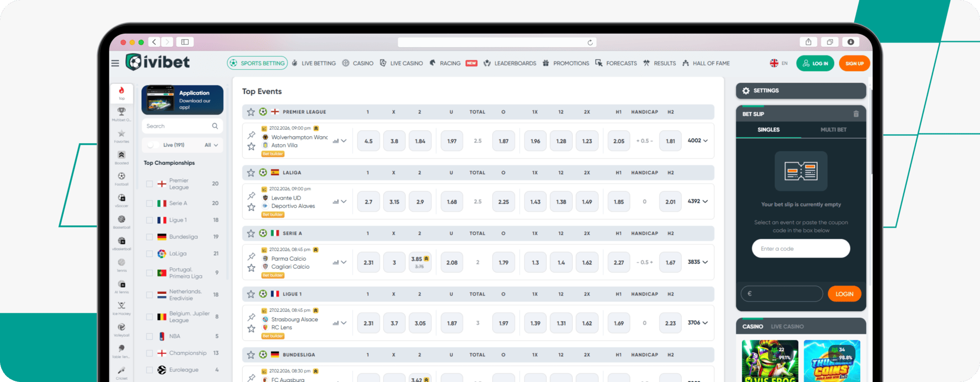Open the Application download banner
This screenshot has height=382, width=980.
coord(182,100)
